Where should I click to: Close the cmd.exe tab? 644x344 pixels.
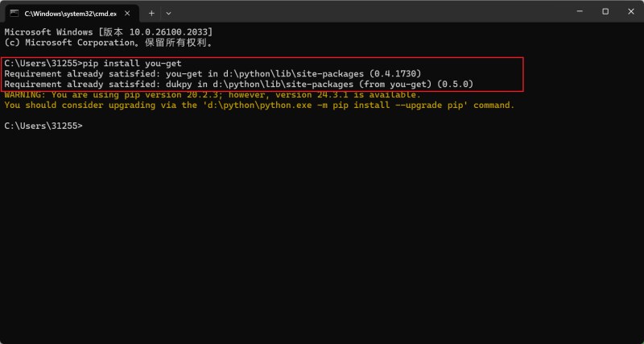pos(130,14)
